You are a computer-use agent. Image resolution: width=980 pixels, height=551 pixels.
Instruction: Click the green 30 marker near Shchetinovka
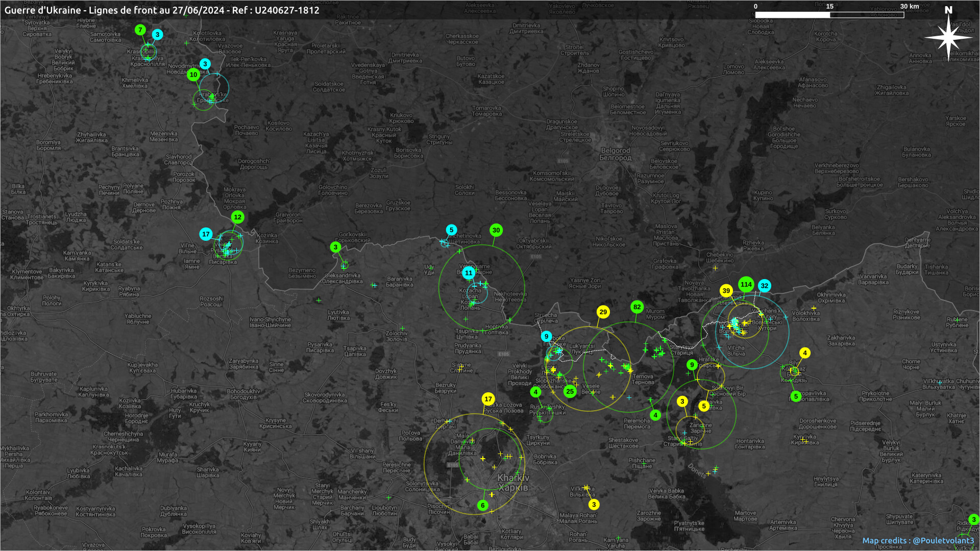tap(496, 231)
